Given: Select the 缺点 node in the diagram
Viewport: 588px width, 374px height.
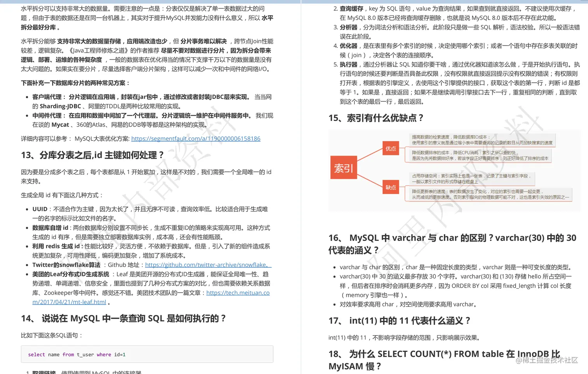Looking at the screenshot, I should [390, 187].
